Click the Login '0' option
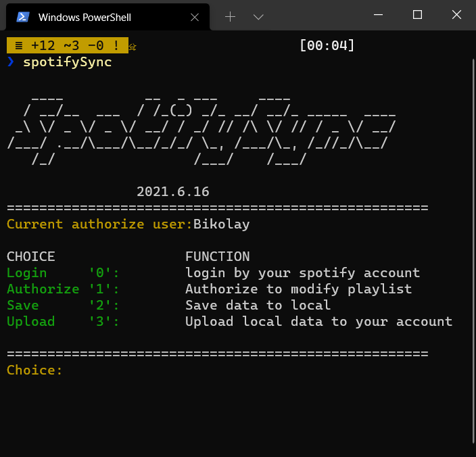The image size is (476, 457). click(x=63, y=273)
